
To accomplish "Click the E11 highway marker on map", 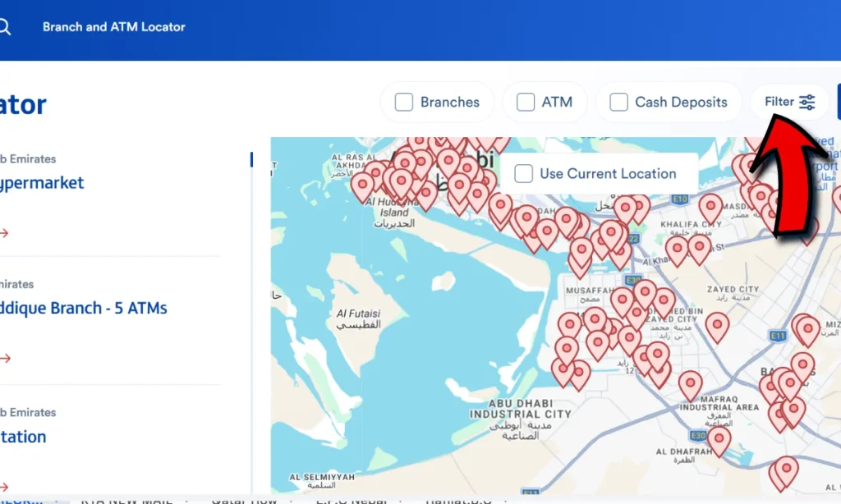I will point(778,337).
